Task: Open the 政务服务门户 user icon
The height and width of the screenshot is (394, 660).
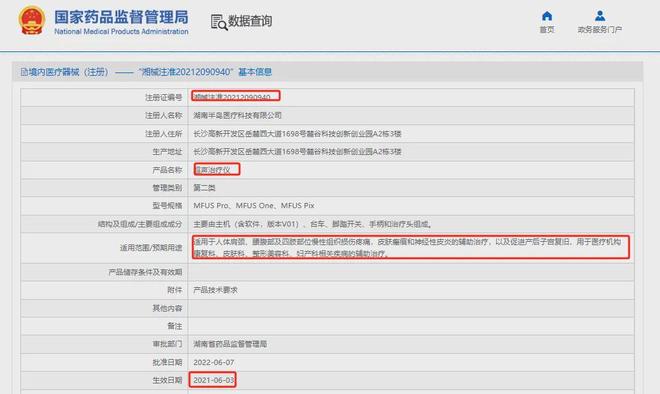Action: click(600, 16)
